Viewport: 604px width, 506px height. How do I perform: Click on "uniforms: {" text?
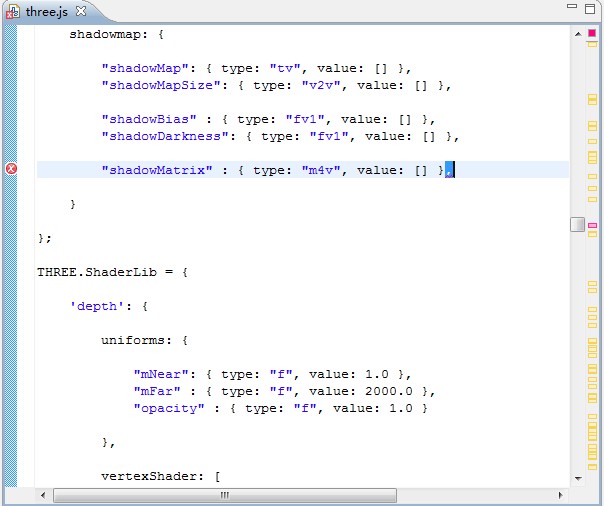[144, 340]
